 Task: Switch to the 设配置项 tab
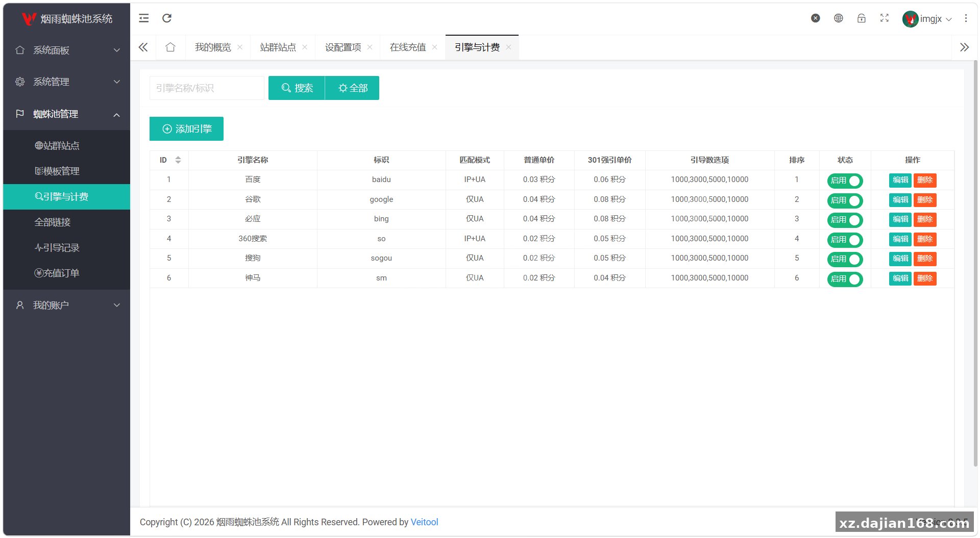pyautogui.click(x=343, y=47)
